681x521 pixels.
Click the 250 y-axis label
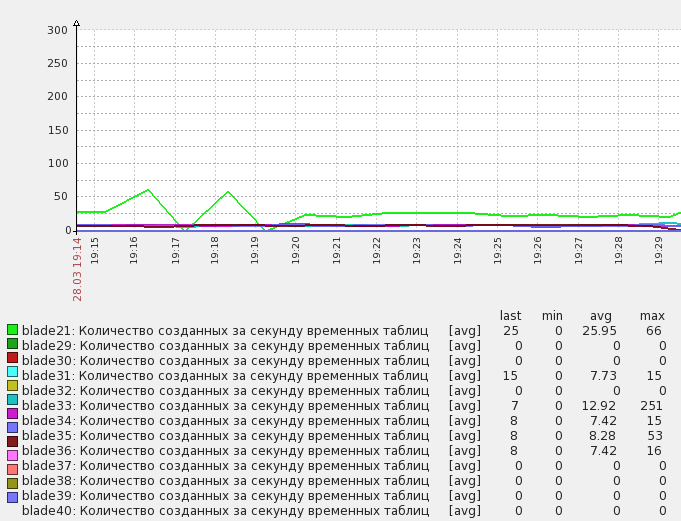tap(58, 63)
